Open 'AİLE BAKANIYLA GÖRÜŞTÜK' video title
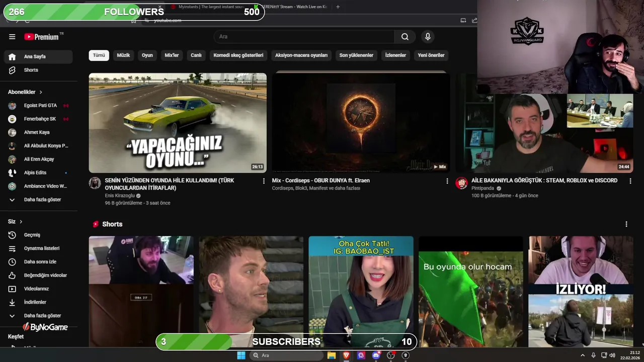Viewport: 644px width, 362px height. pos(544,180)
